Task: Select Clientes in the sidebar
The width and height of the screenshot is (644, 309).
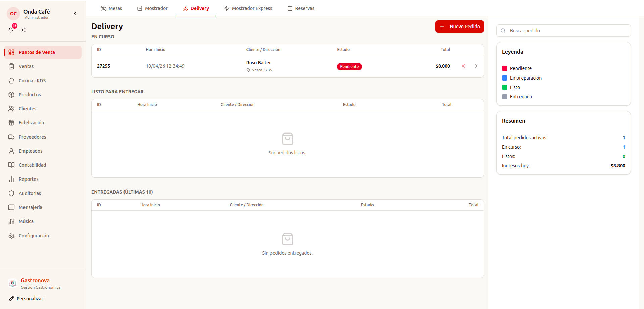Action: [43, 109]
